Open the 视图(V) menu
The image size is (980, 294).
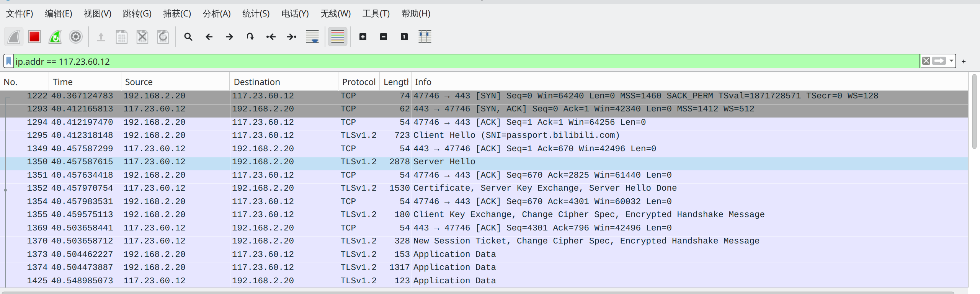[x=98, y=14]
